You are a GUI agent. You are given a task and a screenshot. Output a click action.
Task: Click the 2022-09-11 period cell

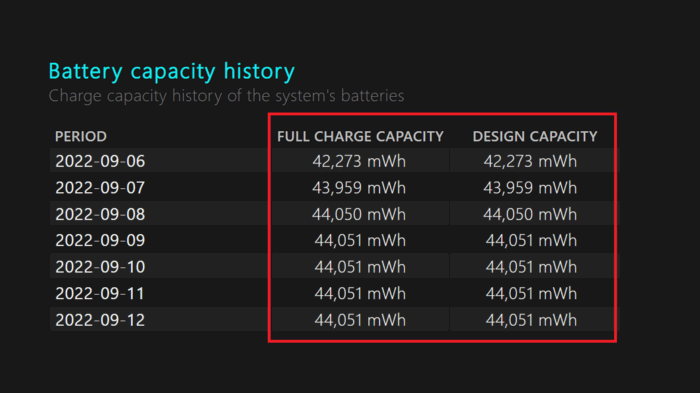pyautogui.click(x=100, y=294)
